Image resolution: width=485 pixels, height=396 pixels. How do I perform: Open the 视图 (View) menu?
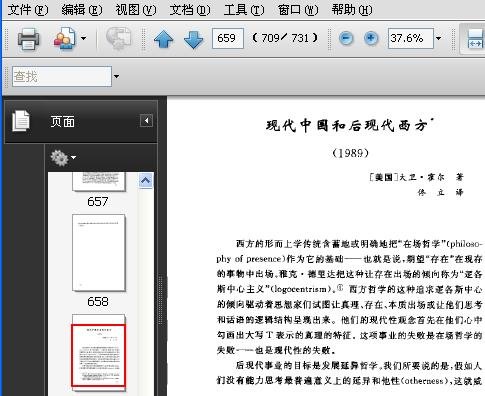pos(136,10)
